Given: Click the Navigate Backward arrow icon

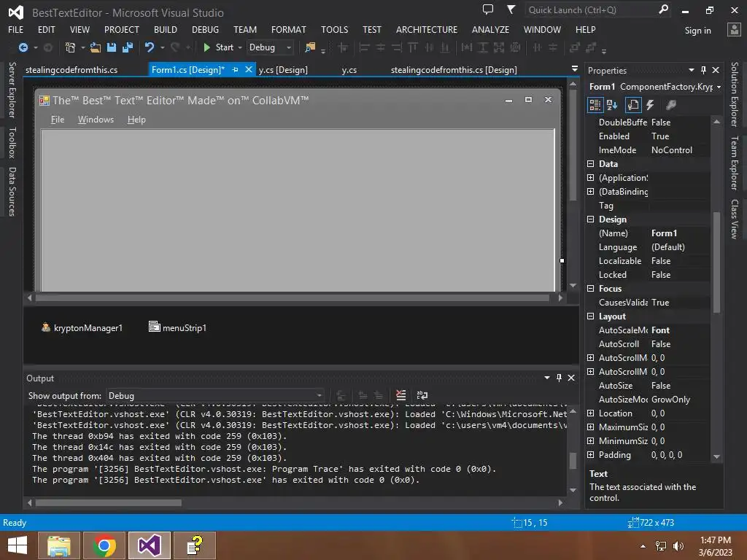Looking at the screenshot, I should (x=23, y=47).
